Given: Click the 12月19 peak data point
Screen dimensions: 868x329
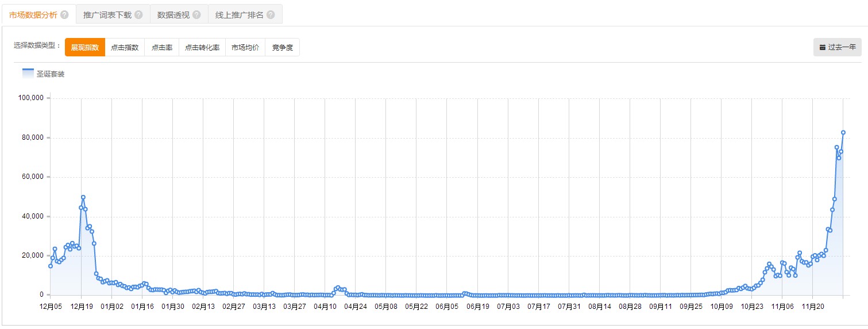Looking at the screenshot, I should coord(83,197).
